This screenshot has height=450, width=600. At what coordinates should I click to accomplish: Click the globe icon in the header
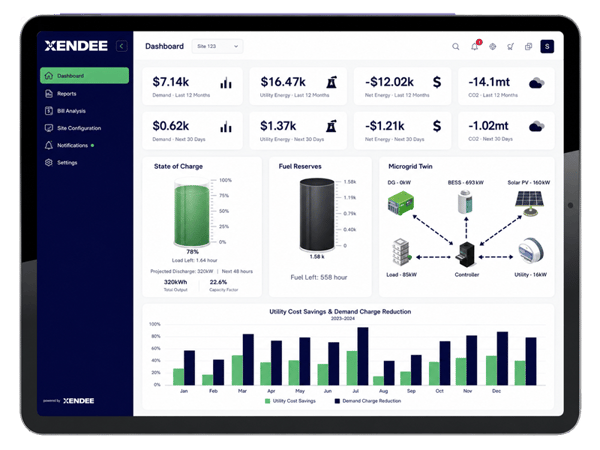click(492, 47)
